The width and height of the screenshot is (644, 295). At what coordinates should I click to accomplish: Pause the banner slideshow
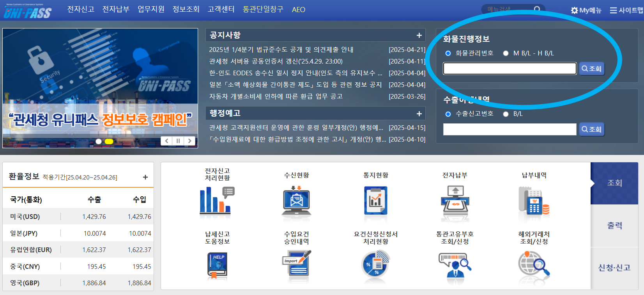(x=178, y=141)
